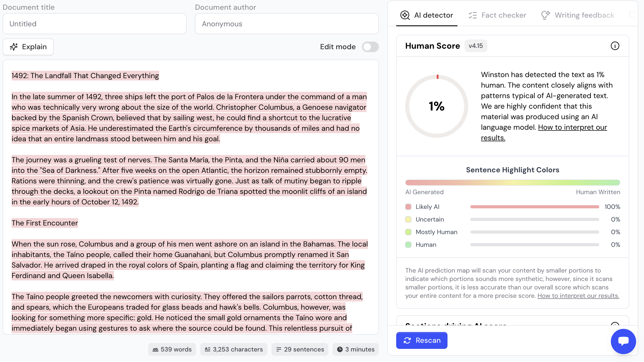Click the Likely AI pink color swatch

pos(408,207)
